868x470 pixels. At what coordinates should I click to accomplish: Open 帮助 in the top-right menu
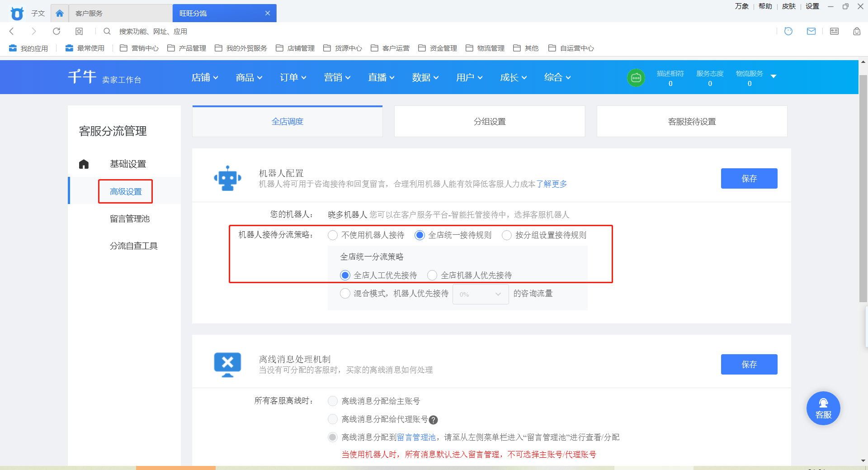click(x=765, y=6)
